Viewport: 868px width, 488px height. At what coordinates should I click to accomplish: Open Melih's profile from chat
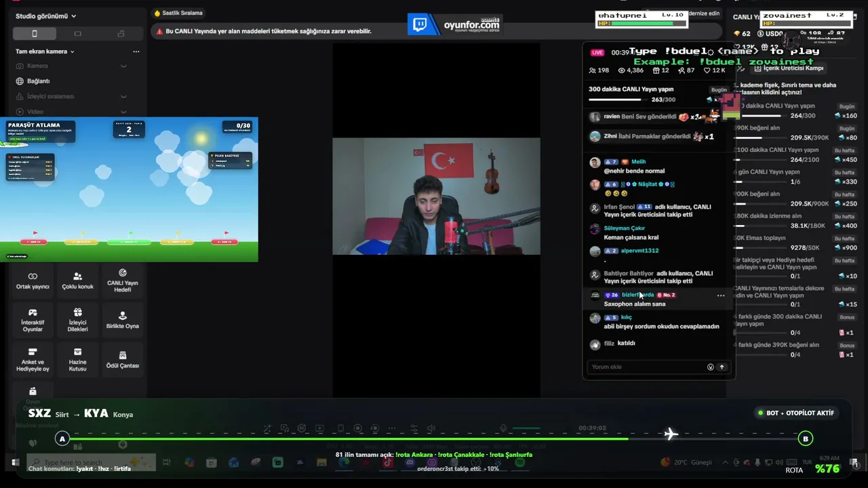coord(638,162)
